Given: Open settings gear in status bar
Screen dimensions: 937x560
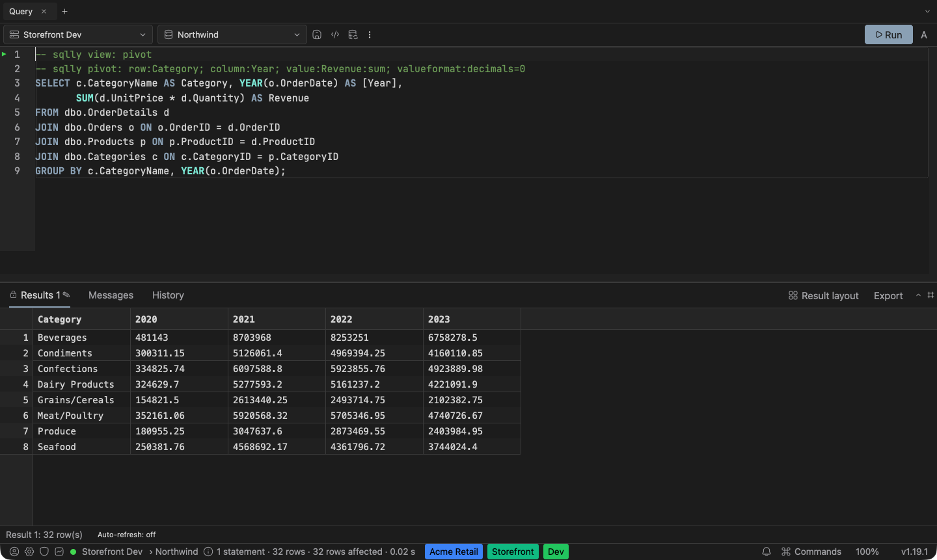Looking at the screenshot, I should pos(29,552).
